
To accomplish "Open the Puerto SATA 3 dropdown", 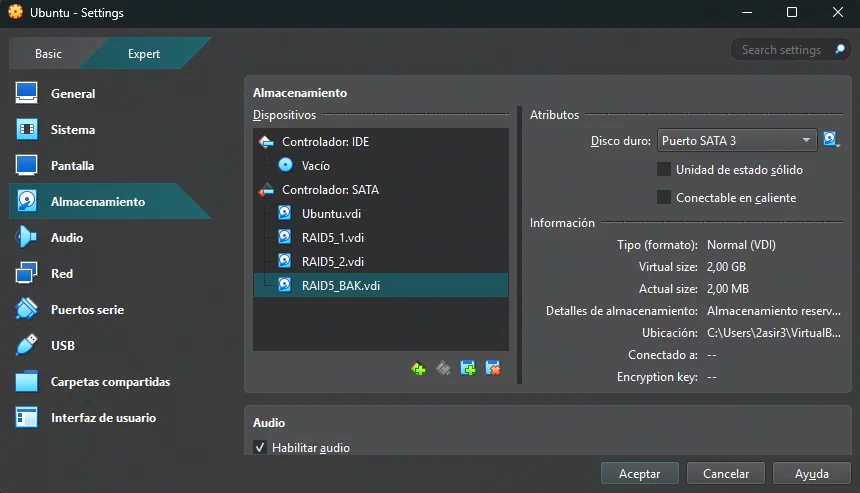I will coord(737,140).
